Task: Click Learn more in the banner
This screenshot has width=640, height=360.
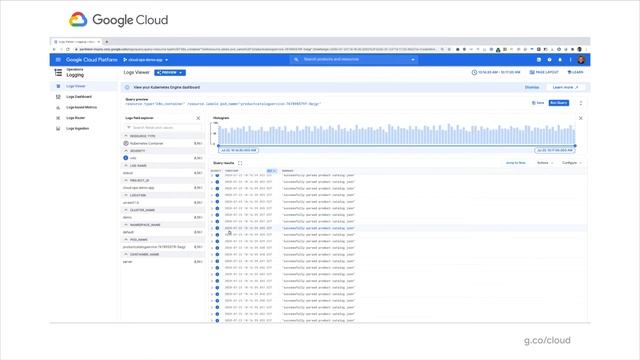Action: pos(565,87)
